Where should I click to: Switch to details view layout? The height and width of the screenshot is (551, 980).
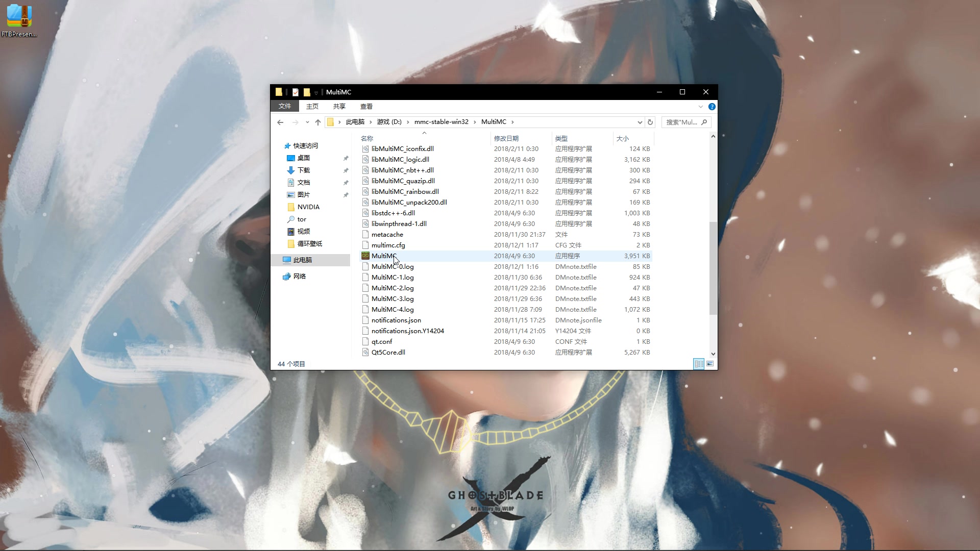tap(698, 364)
